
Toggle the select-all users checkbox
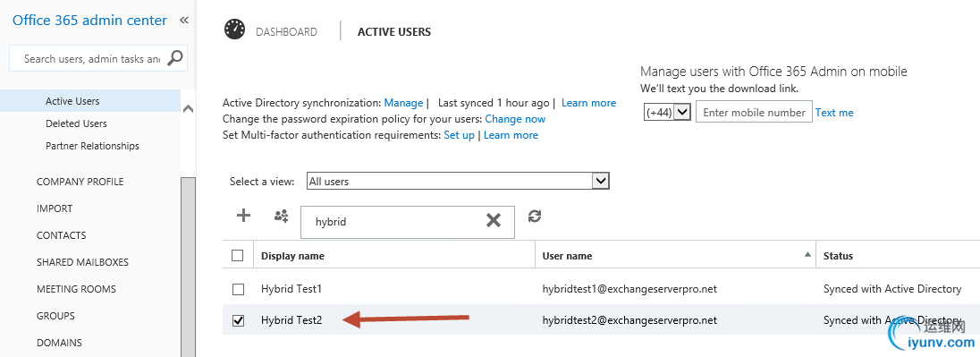click(238, 255)
